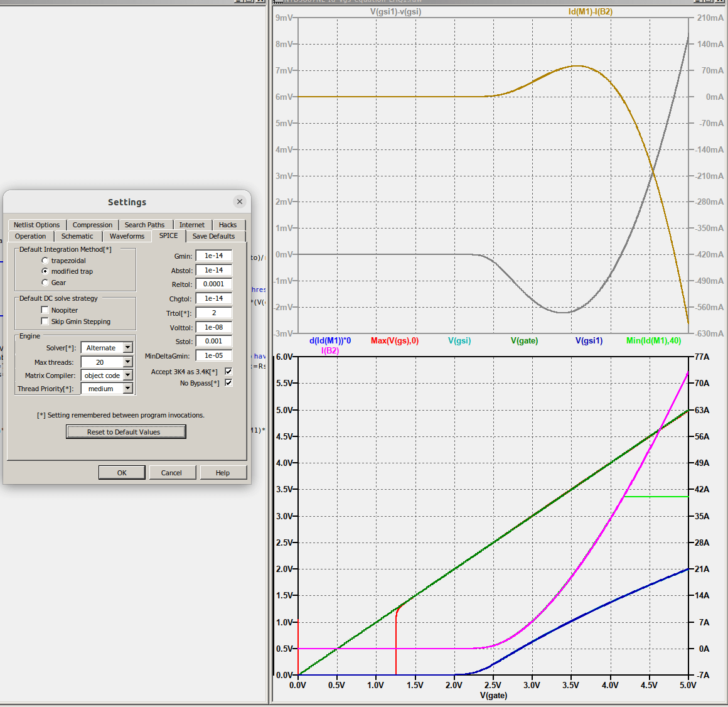This screenshot has width=728, height=707.
Task: Click the Max(V(gs),0) trace label
Action: 395,340
